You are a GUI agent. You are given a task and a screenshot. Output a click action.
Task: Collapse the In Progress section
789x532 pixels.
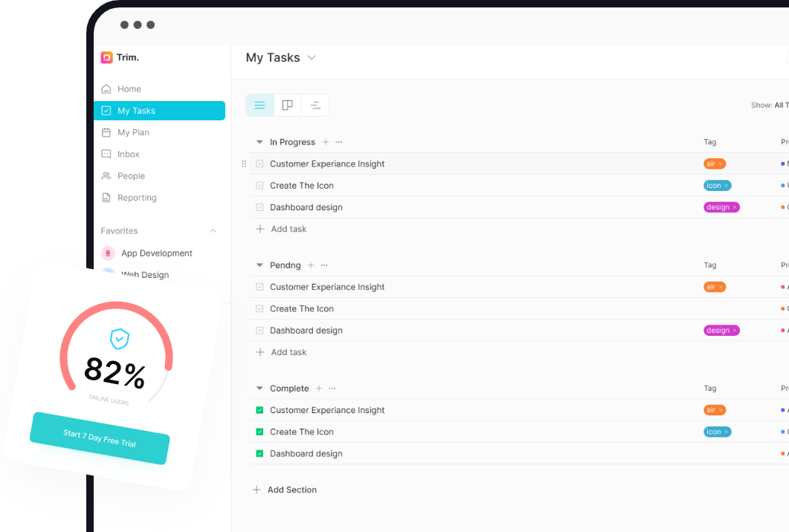click(260, 142)
